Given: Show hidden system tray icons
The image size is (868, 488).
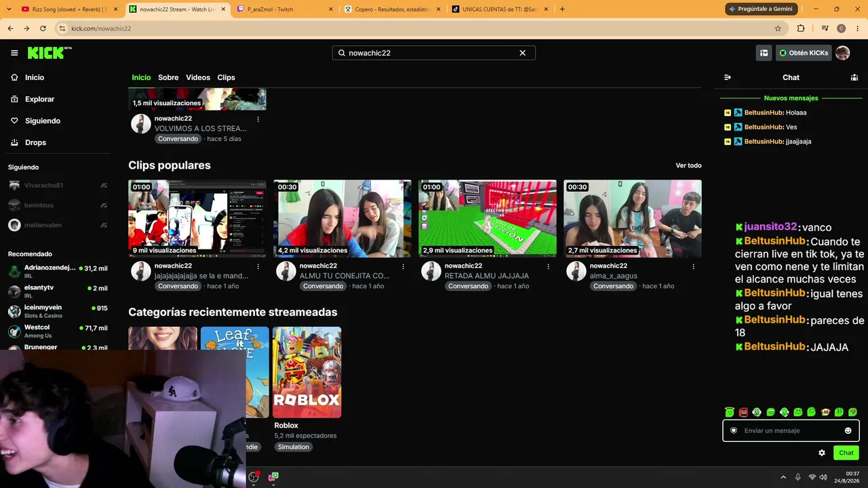Looking at the screenshot, I should pos(783,477).
